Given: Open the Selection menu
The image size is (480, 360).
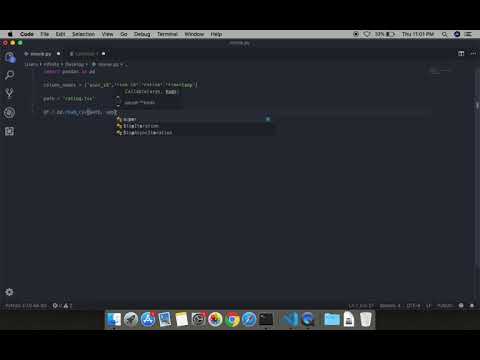Looking at the screenshot, I should (x=83, y=34).
